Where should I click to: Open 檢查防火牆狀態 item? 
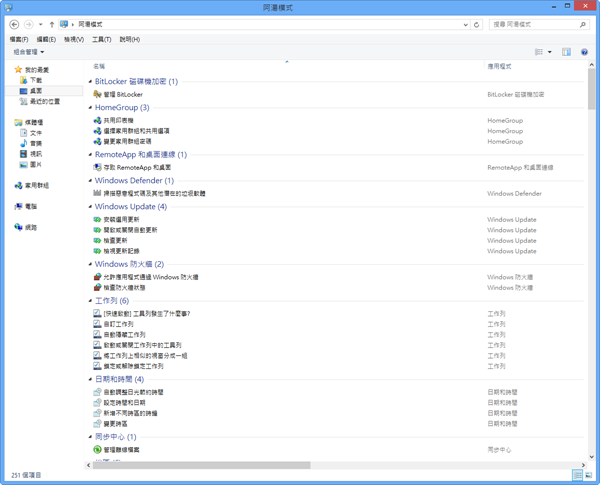pyautogui.click(x=119, y=287)
